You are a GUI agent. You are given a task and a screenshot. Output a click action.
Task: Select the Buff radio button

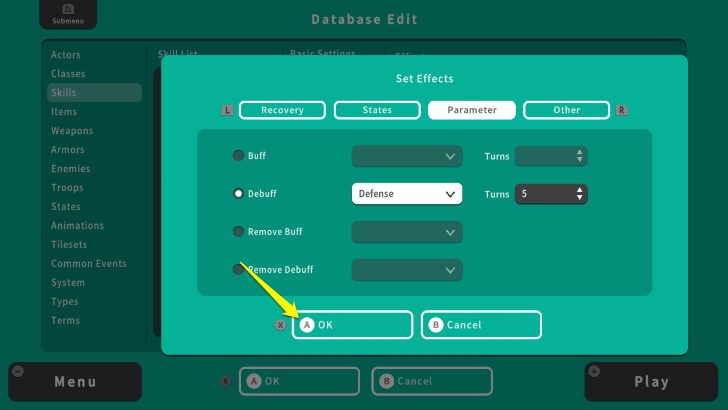coord(238,156)
